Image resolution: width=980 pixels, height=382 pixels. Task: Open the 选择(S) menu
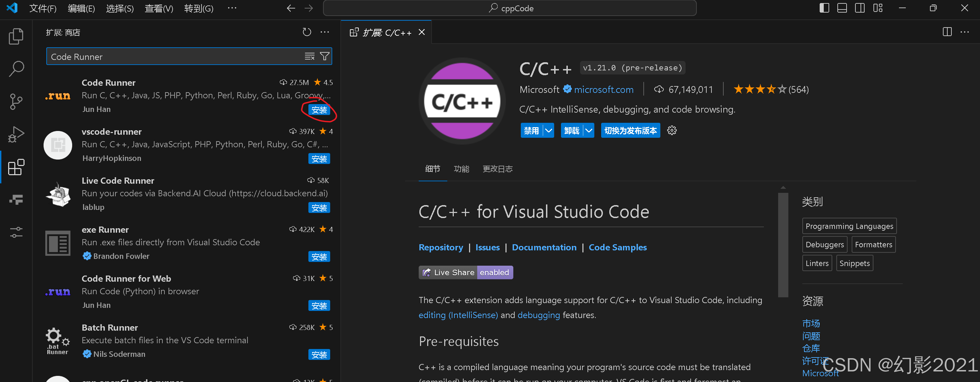point(120,9)
